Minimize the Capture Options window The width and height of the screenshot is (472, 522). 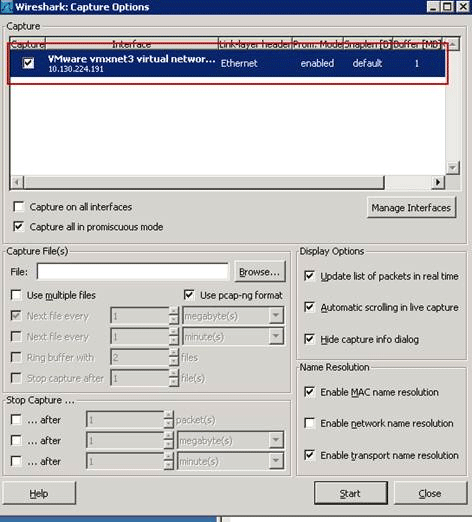(433, 7)
